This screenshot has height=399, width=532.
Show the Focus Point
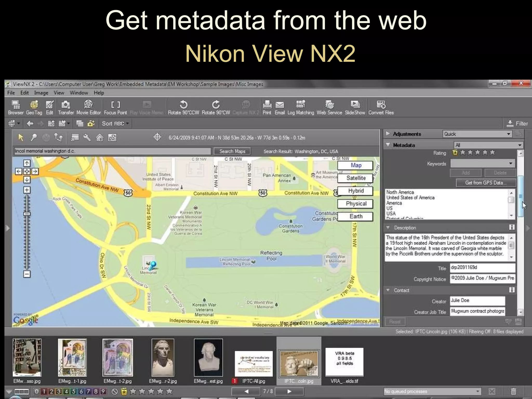(115, 108)
